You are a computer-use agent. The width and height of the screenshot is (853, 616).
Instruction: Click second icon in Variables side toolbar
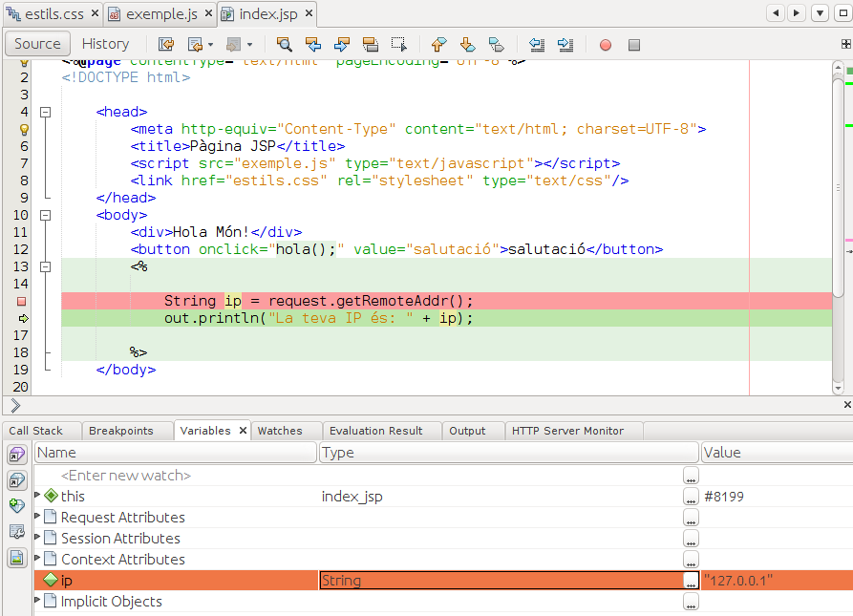click(17, 480)
